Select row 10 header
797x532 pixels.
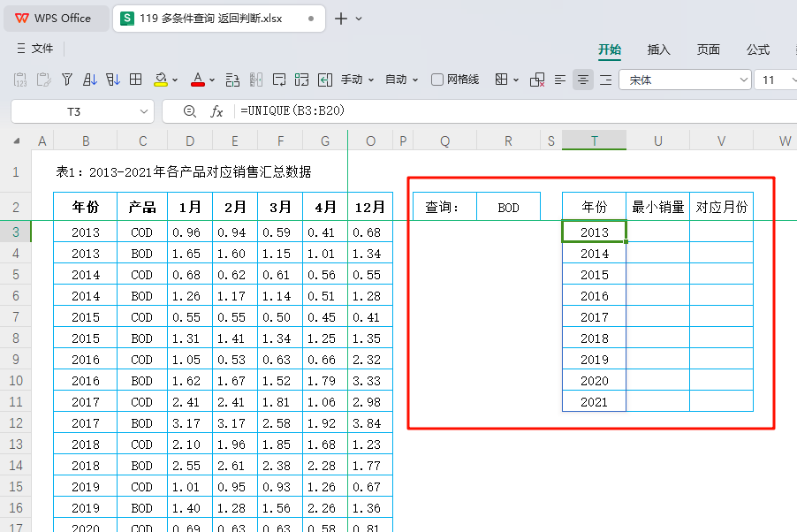coord(16,380)
